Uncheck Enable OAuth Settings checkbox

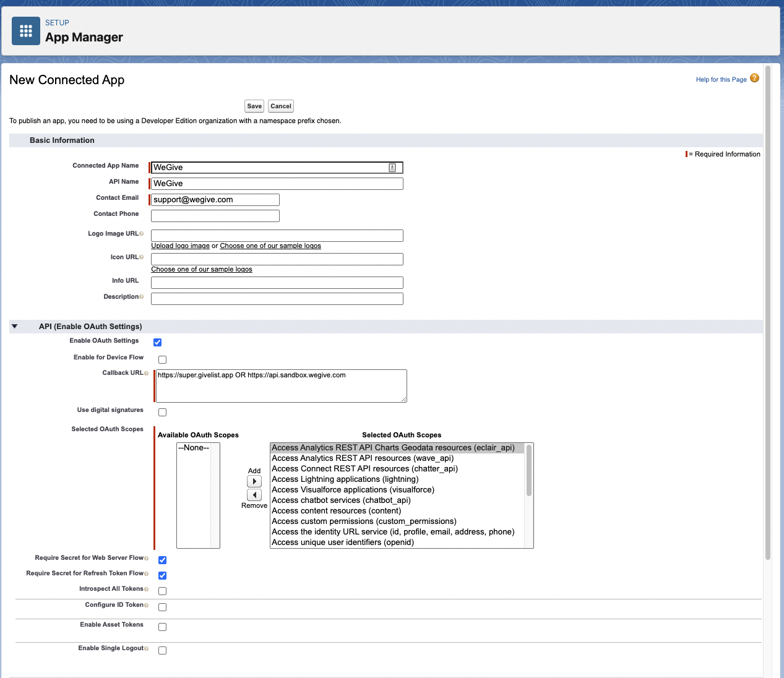158,342
